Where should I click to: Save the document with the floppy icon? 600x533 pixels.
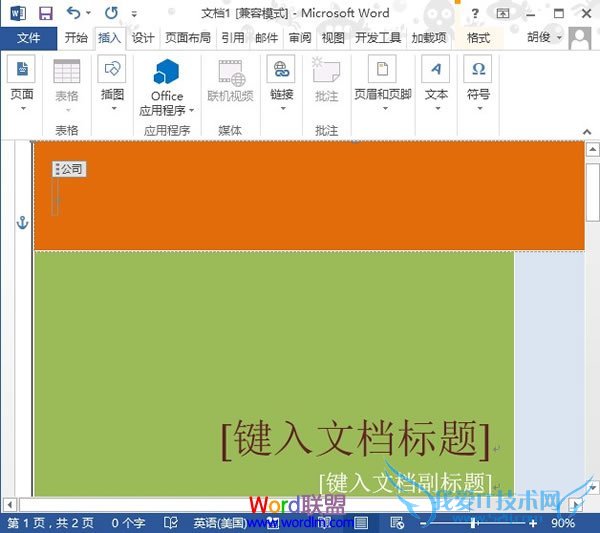coord(46,14)
